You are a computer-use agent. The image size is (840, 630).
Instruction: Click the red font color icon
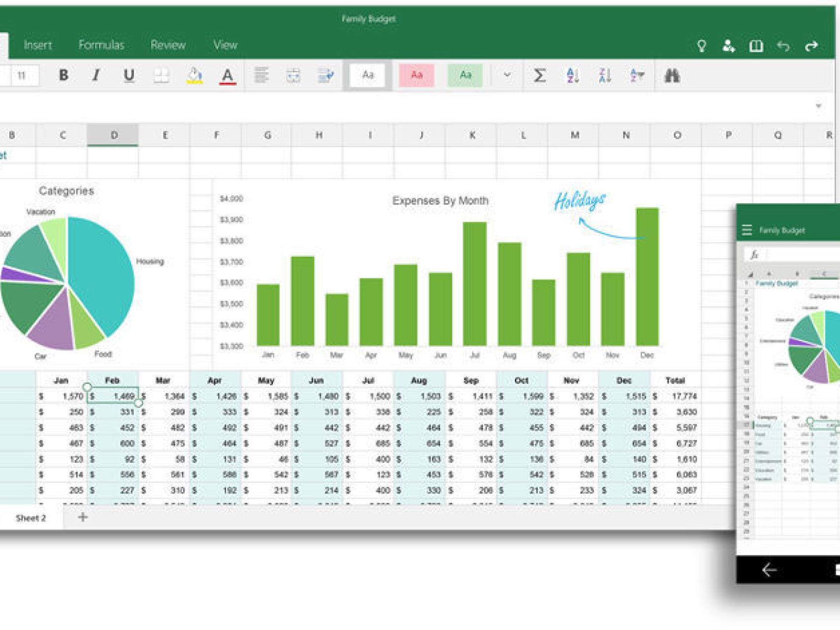227,76
